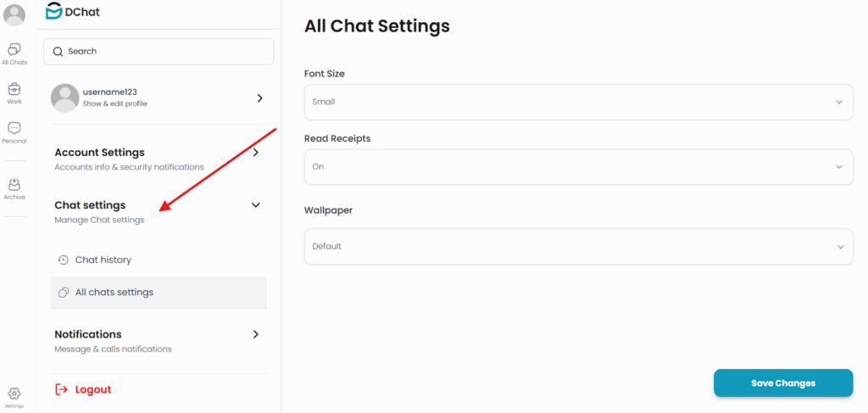Screen dimensions: 868x413
Task: Click the Settings gear icon
Action: click(x=14, y=393)
